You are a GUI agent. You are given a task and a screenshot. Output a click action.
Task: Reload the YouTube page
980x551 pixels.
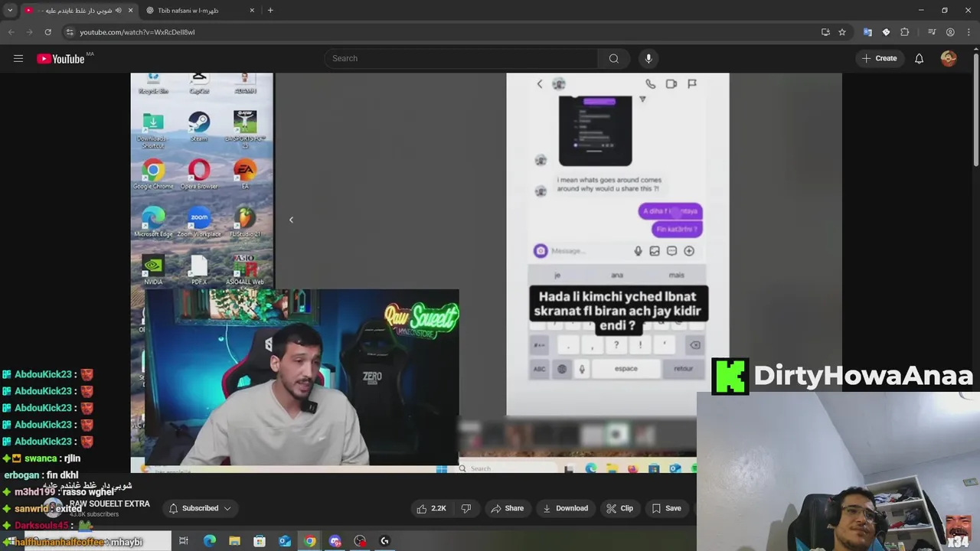click(x=47, y=32)
